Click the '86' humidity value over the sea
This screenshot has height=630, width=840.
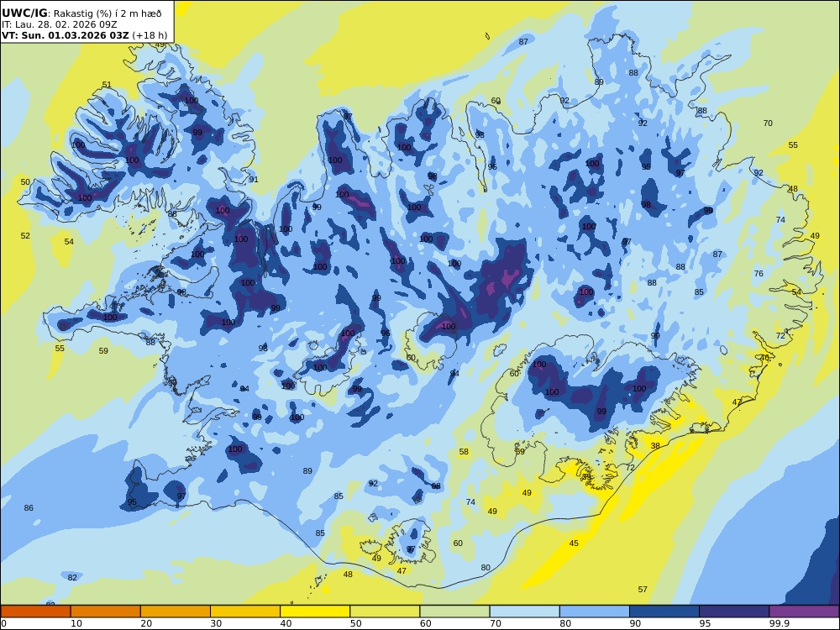point(29,508)
